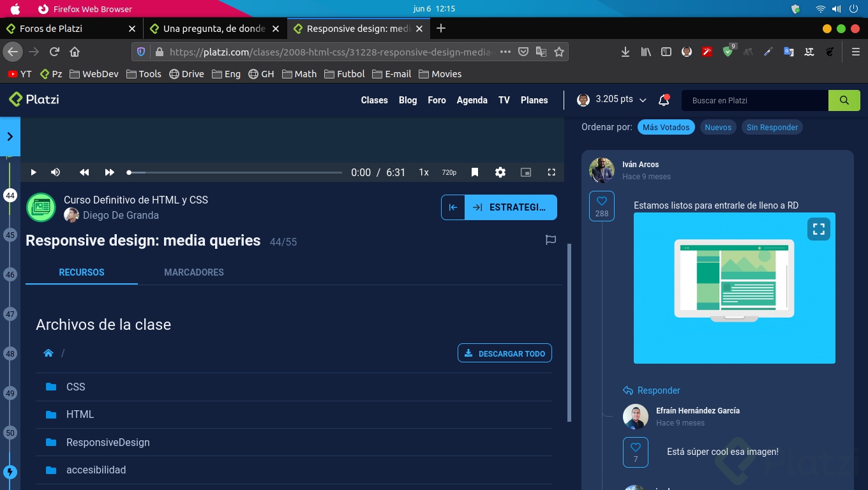This screenshot has width=868, height=490.
Task: Mute the video audio
Action: (56, 172)
